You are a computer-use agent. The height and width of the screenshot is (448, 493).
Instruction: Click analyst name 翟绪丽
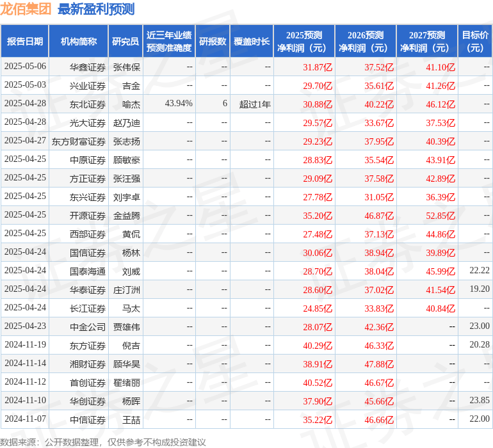126,383
